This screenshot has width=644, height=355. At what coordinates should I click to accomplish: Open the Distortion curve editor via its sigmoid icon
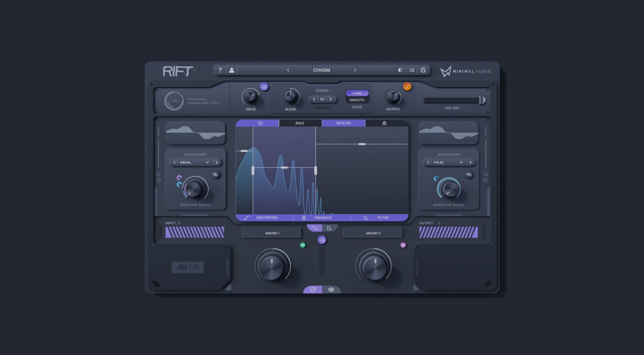coord(246,217)
